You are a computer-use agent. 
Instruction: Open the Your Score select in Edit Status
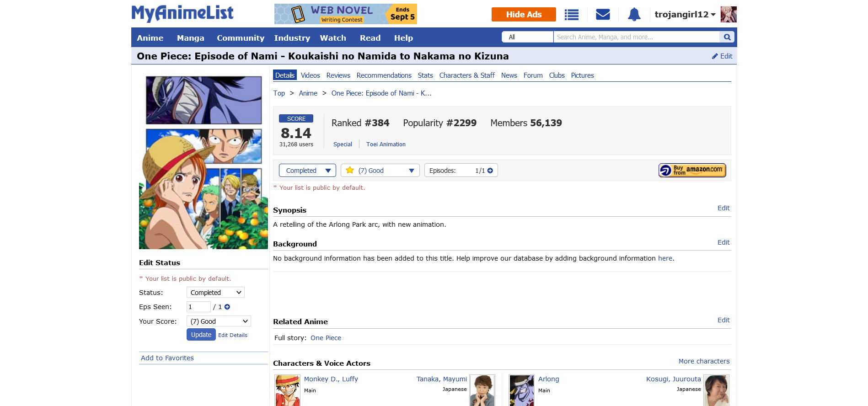[219, 321]
